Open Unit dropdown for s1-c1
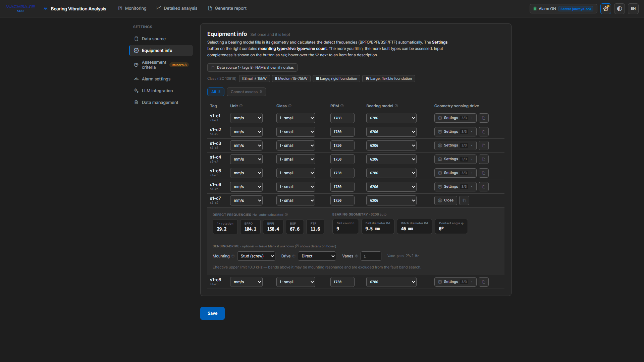The image size is (644, 362). coord(246,118)
